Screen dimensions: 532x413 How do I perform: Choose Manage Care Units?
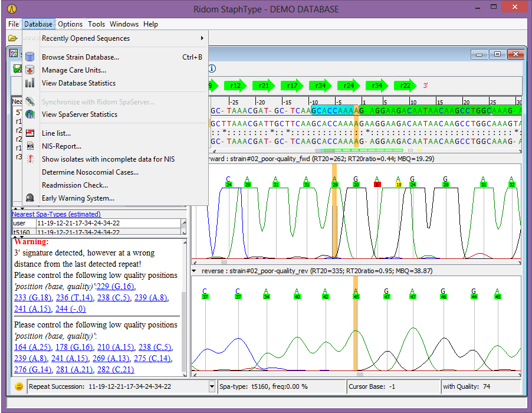(x=116, y=70)
